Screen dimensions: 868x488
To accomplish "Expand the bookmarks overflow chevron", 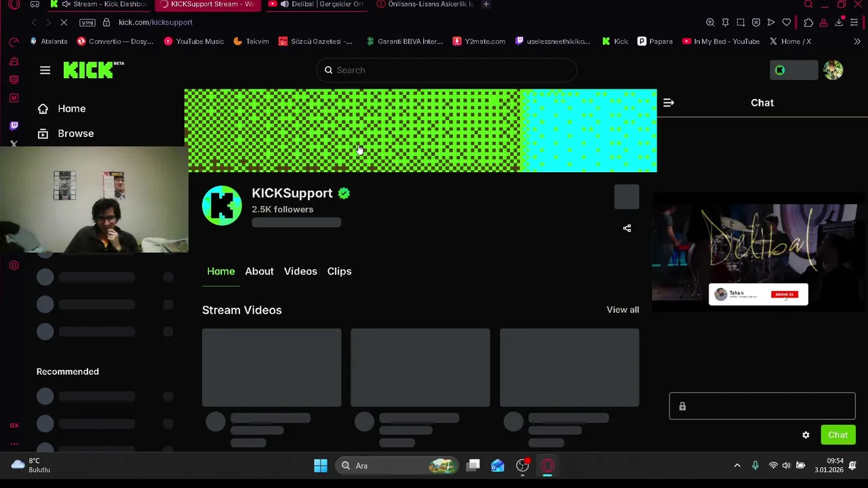I will coord(857,41).
